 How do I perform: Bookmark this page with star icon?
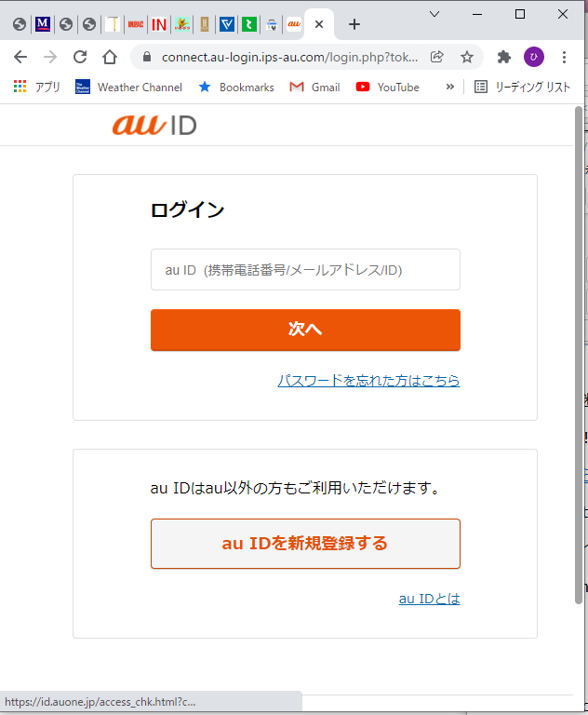point(466,57)
